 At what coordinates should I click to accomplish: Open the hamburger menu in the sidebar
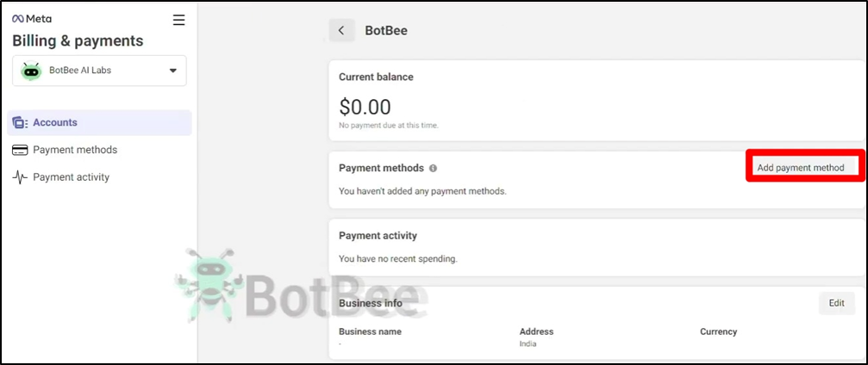coord(178,20)
